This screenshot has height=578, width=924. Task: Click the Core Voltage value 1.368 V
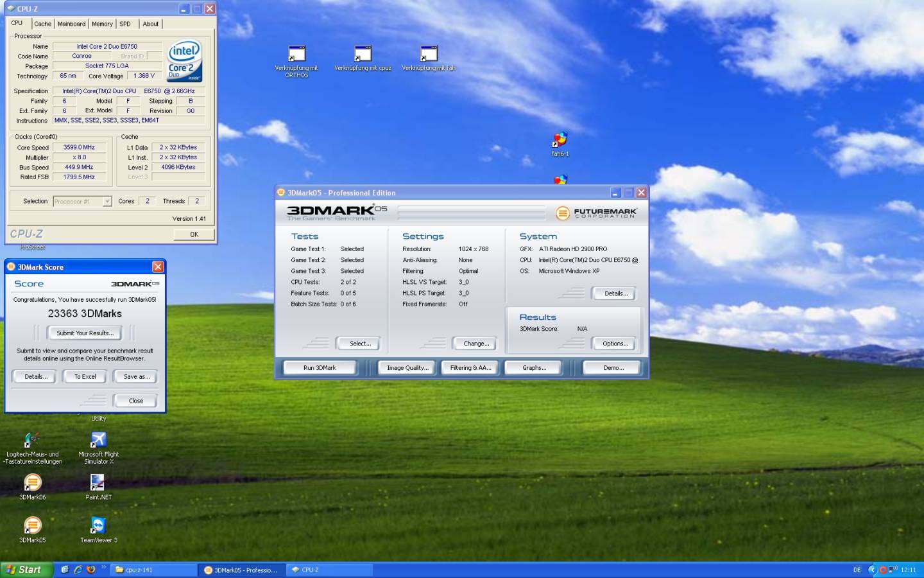(x=144, y=75)
